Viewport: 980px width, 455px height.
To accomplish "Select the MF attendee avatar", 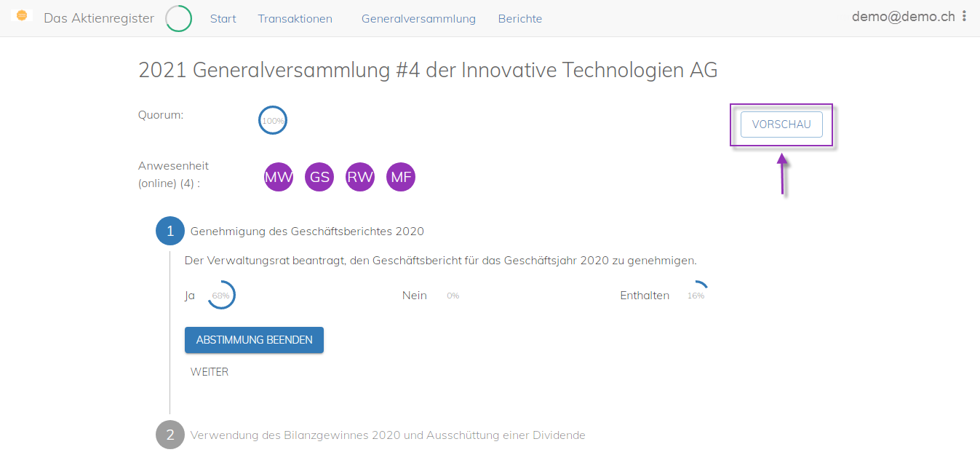I will [401, 177].
